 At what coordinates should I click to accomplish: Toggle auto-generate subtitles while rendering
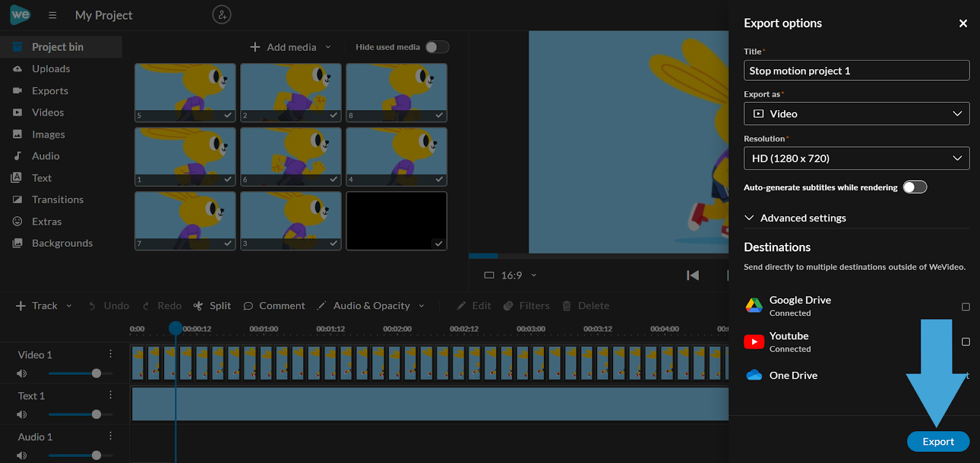(915, 187)
